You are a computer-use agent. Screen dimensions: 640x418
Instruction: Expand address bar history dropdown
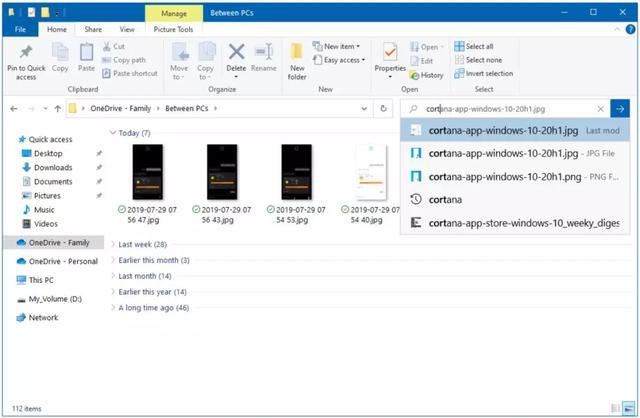(x=364, y=109)
